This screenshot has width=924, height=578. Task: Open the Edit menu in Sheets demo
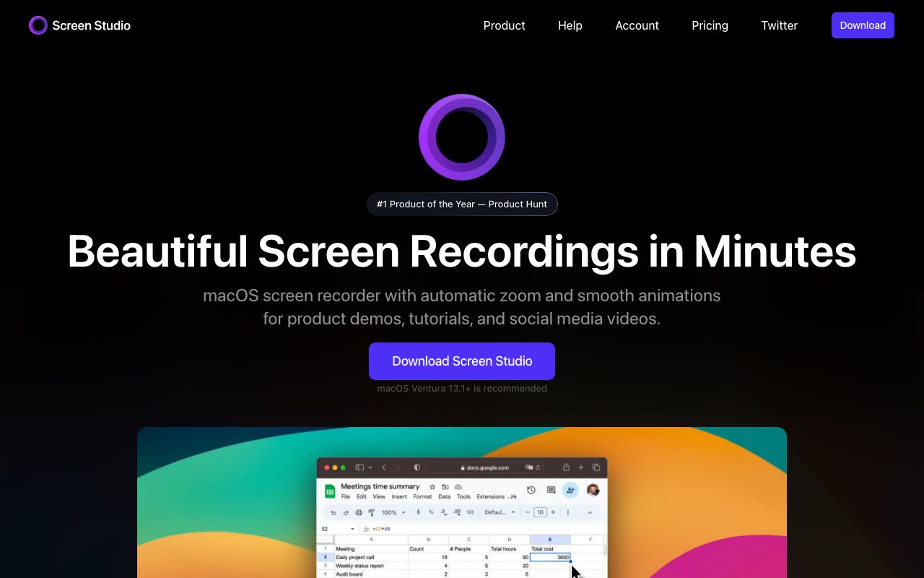coord(362,497)
